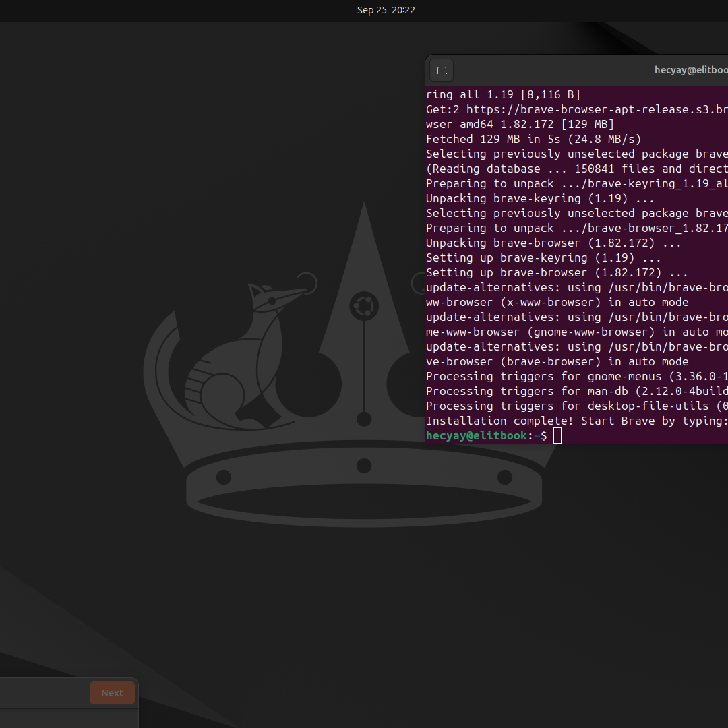Open the clock showing Sep 25 20:22
Viewport: 728px width, 728px height.
click(386, 10)
